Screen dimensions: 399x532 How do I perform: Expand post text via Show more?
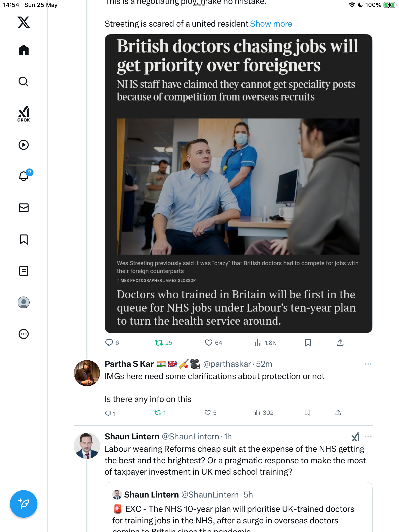(271, 24)
